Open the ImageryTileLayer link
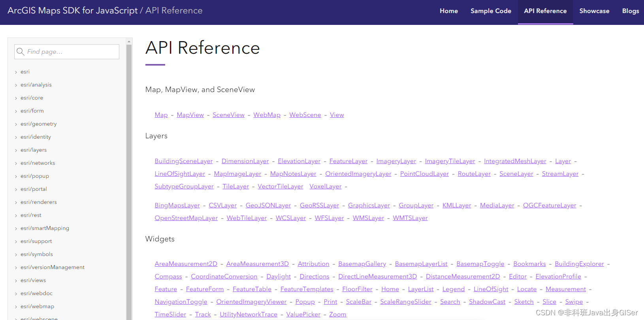 pos(450,161)
